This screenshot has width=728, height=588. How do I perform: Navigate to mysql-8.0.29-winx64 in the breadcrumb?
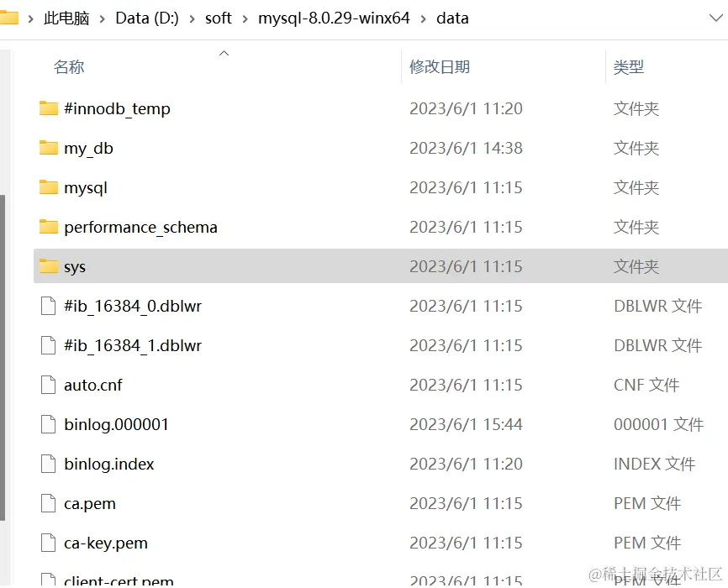pyautogui.click(x=334, y=18)
